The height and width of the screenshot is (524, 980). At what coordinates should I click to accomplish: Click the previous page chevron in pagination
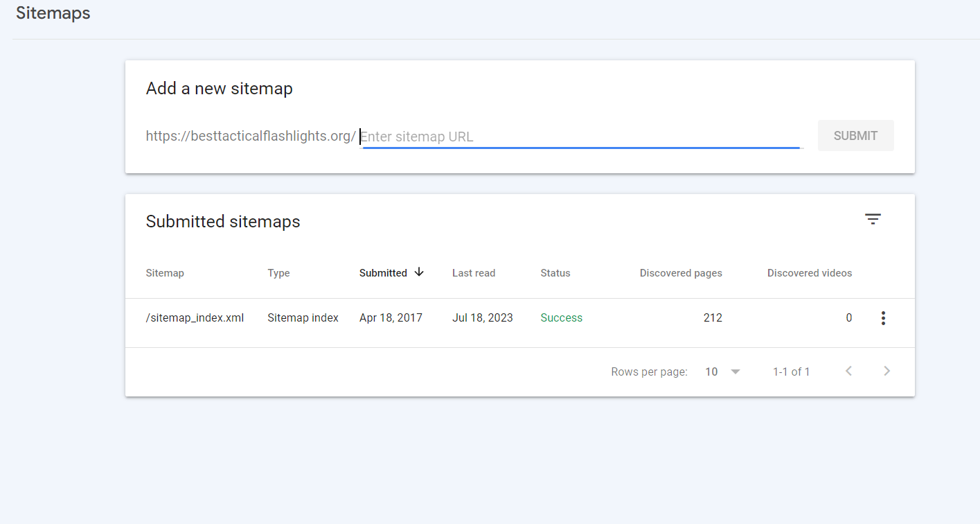(x=848, y=371)
